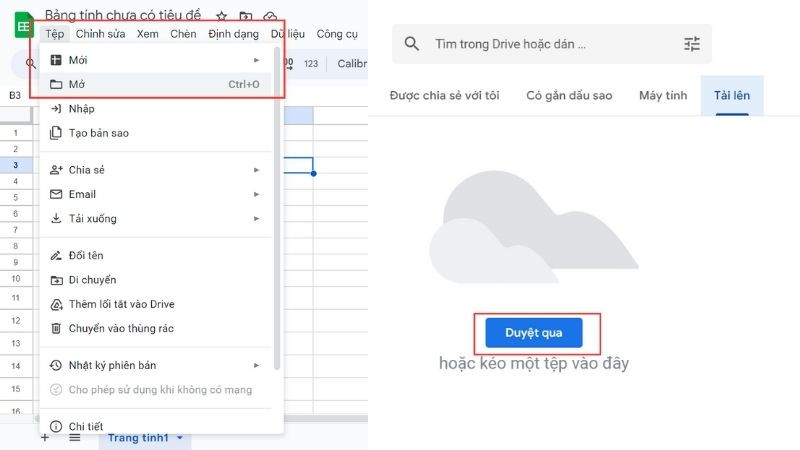
Task: Expand the Tải xuống submenu arrow
Action: click(x=257, y=218)
